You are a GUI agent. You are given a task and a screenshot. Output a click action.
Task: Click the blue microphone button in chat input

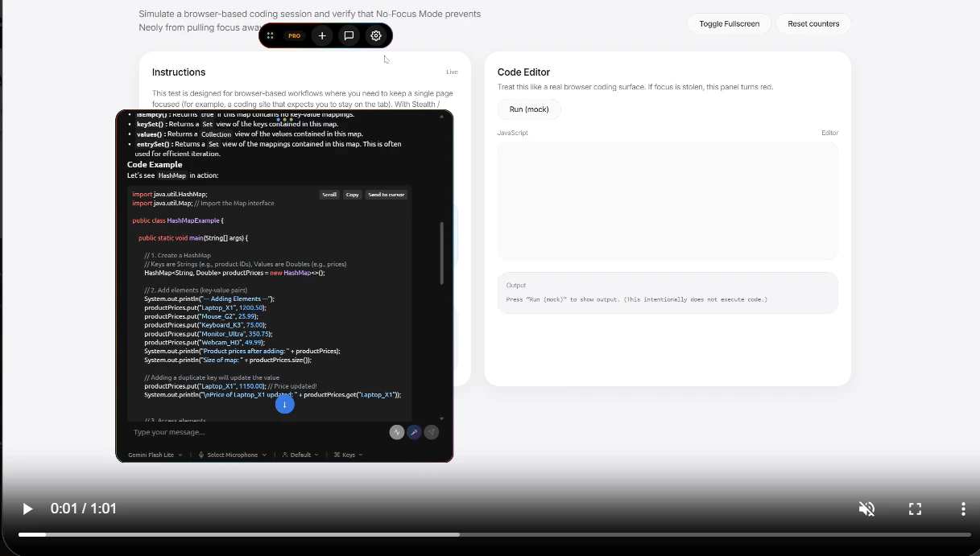tap(414, 432)
